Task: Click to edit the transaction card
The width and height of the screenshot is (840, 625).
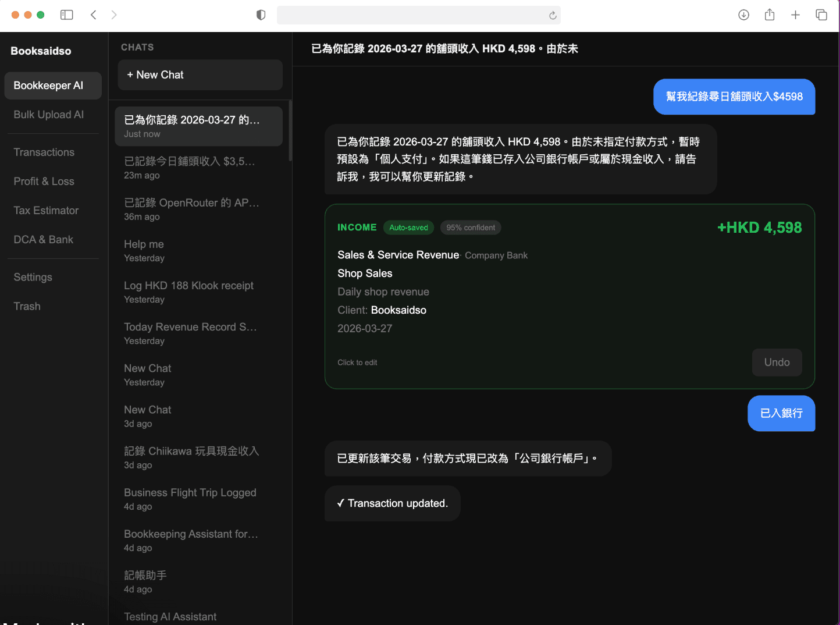Action: (x=357, y=362)
